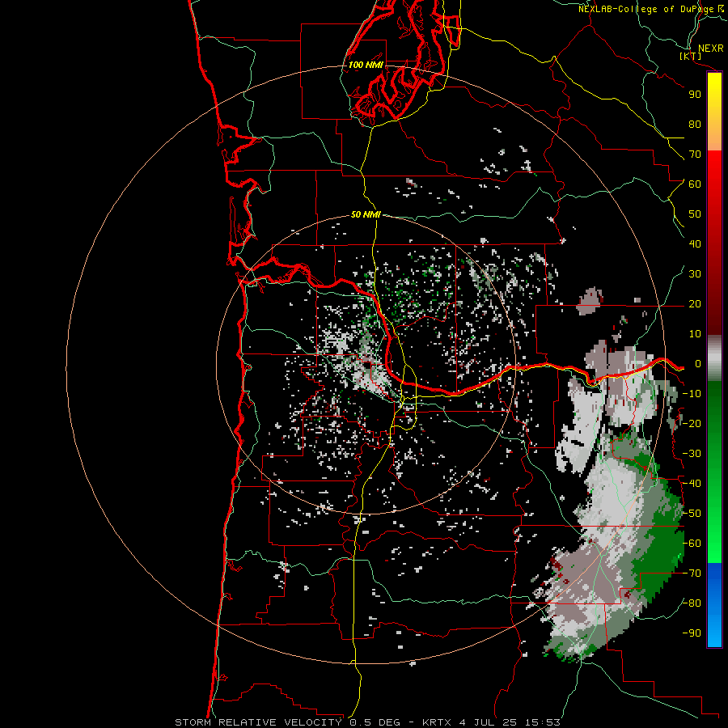
Task: Click the STORM RELATIVE VELOCITY caption text
Action: [258, 722]
